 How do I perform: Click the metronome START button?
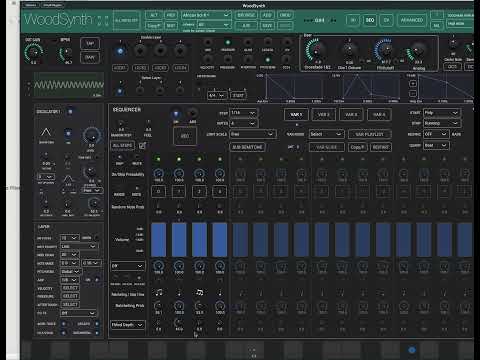click(238, 95)
